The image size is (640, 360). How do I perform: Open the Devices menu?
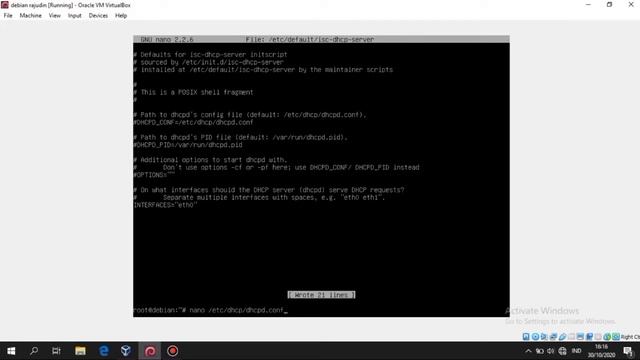98,16
